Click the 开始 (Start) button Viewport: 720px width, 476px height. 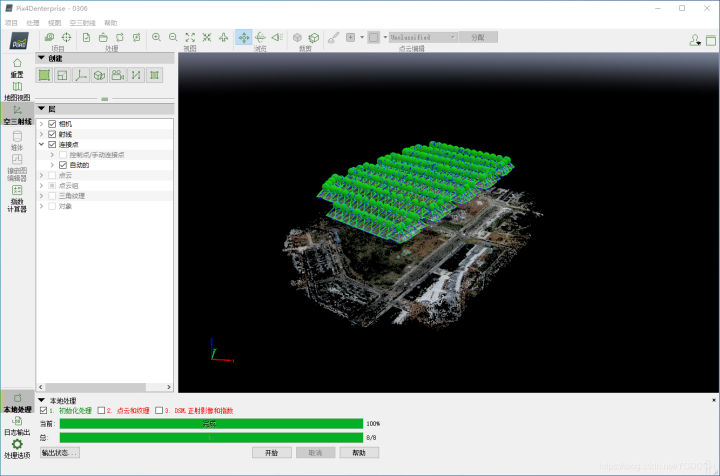click(271, 452)
